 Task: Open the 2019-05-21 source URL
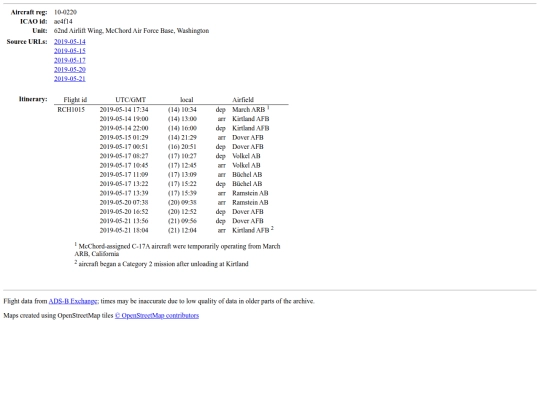[x=70, y=79]
